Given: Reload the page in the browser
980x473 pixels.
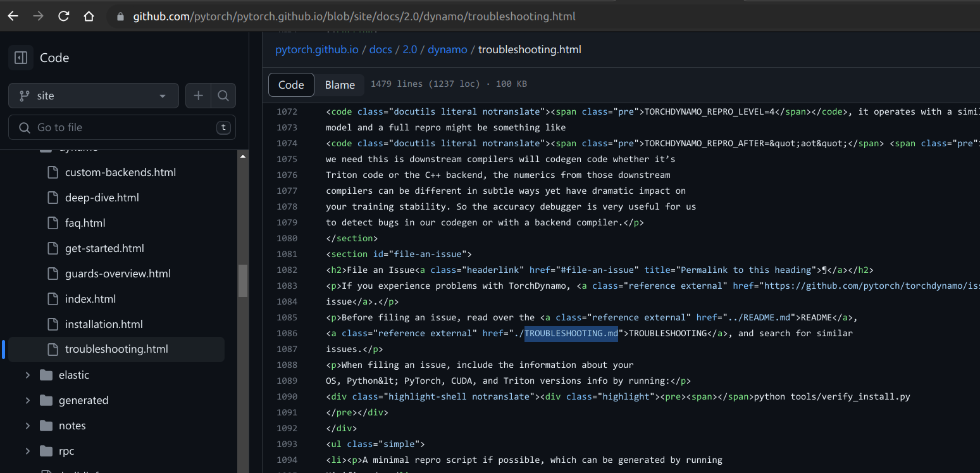Looking at the screenshot, I should click(x=63, y=16).
